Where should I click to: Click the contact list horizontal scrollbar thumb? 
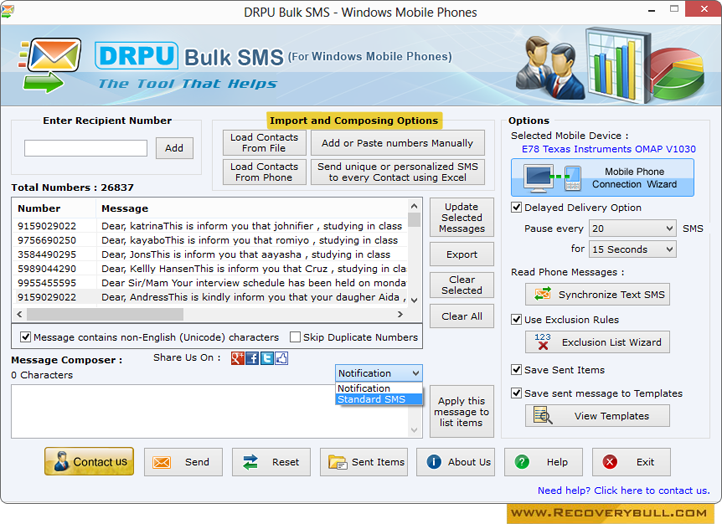click(x=105, y=314)
